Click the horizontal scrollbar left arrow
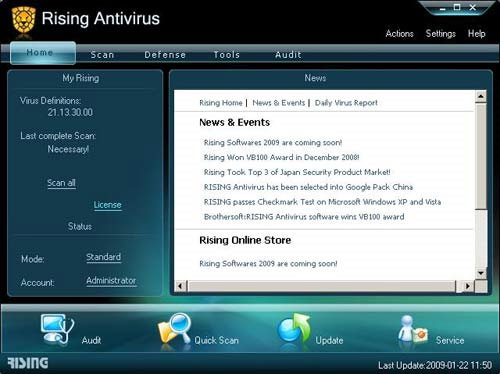 coord(180,286)
